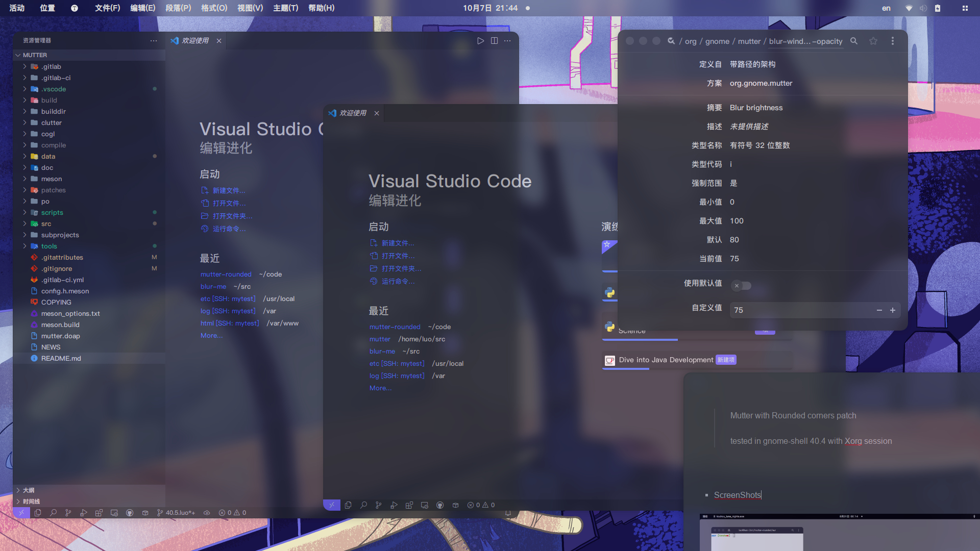Click en input source indicator in top bar
Viewport: 980px width, 551px height.
[x=886, y=8]
